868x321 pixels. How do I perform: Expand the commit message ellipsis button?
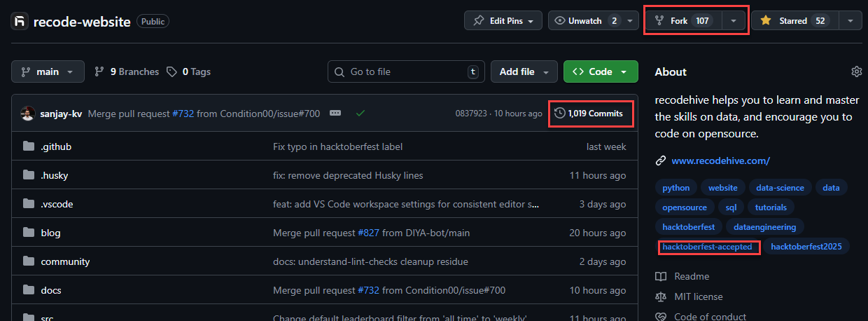click(x=335, y=113)
